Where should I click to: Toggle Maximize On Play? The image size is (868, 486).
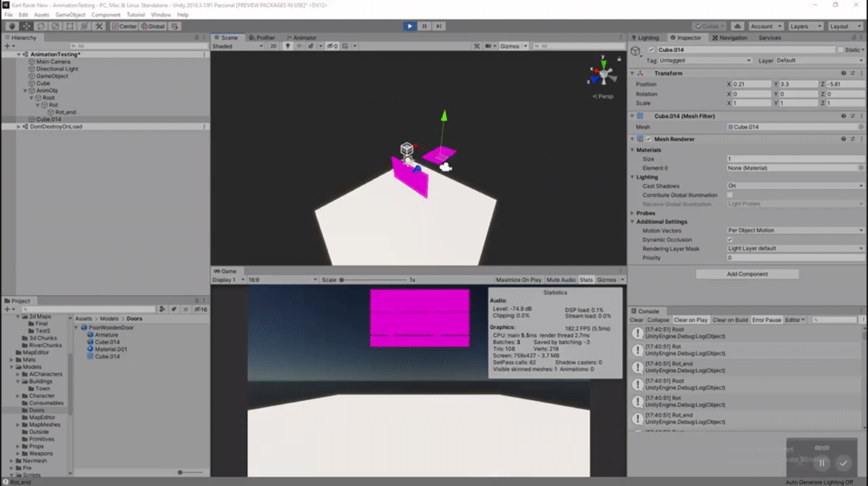519,279
